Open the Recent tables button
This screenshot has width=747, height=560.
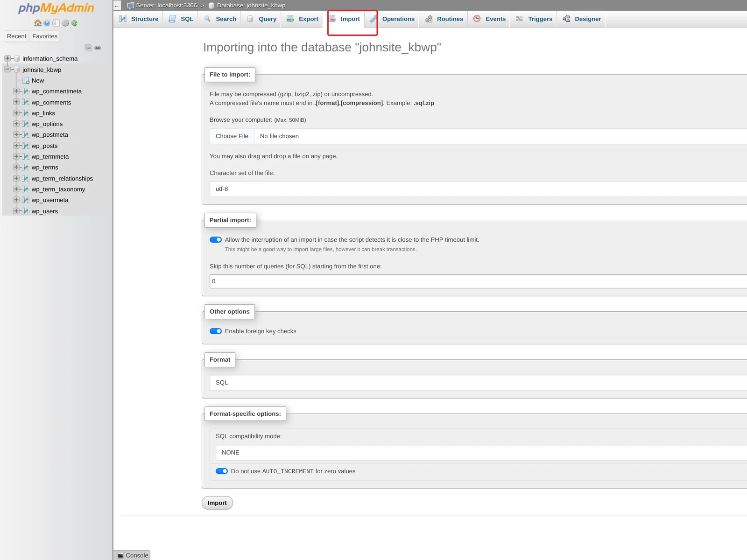[16, 36]
